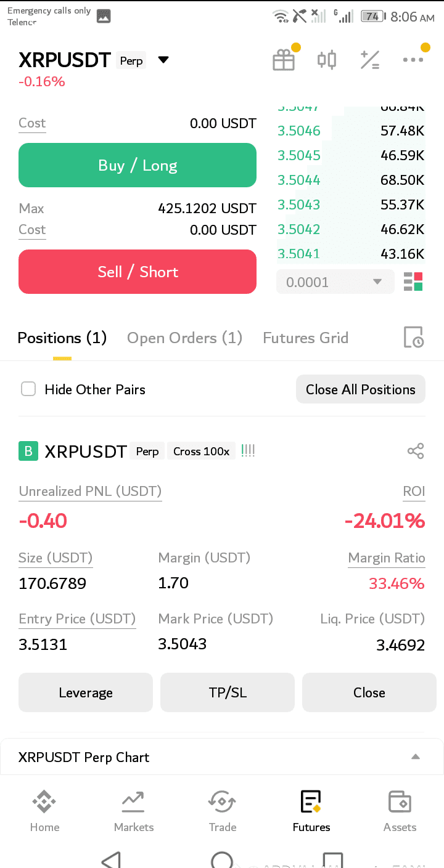The width and height of the screenshot is (444, 868).
Task: Open the gift rewards icon
Action: click(x=284, y=60)
